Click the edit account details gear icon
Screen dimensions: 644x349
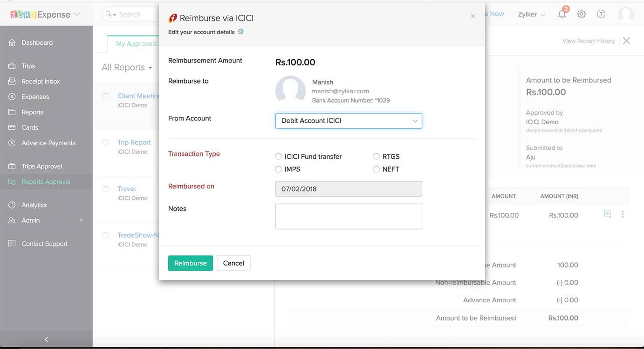pyautogui.click(x=240, y=32)
